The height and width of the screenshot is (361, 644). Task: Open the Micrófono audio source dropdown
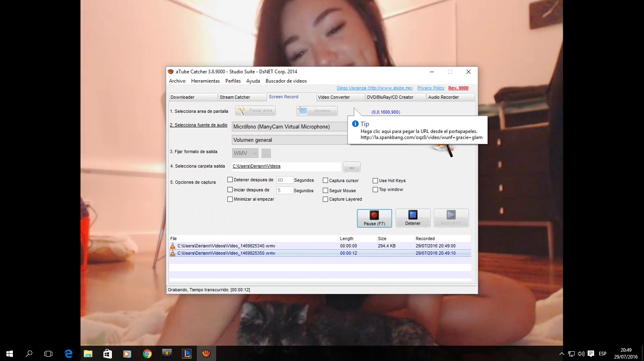[x=290, y=127]
